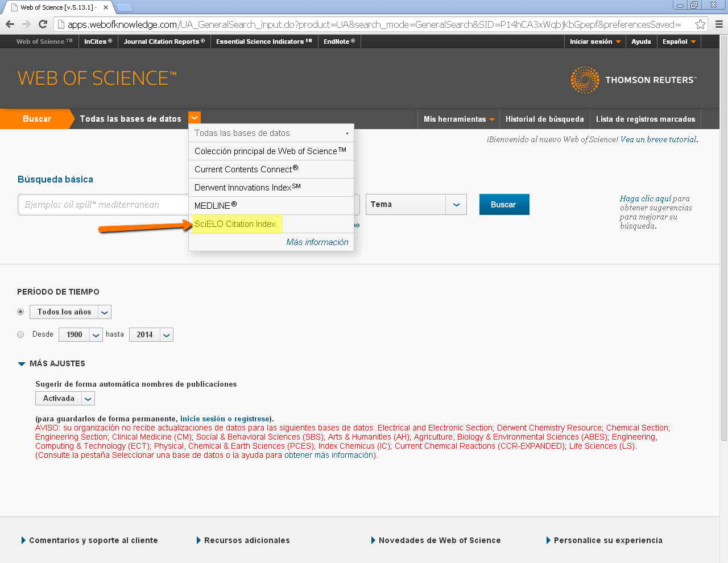
Task: Expand 'Personalice su experiencia' section
Action: click(605, 540)
